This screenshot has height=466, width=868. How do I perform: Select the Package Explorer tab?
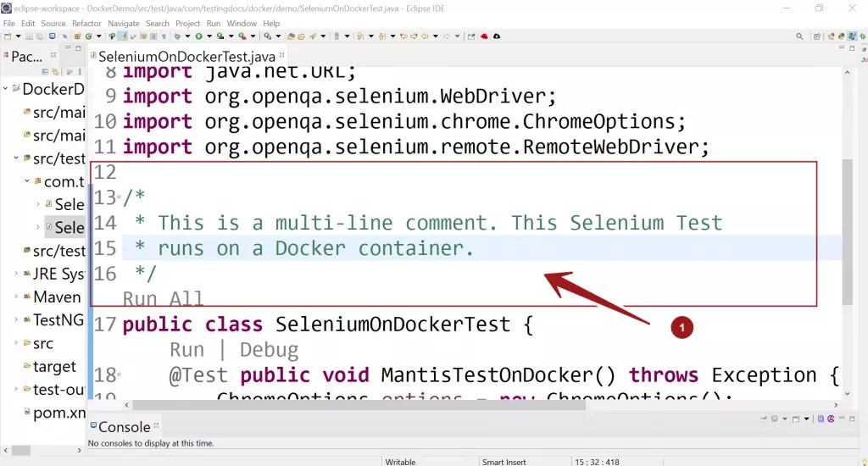click(26, 57)
